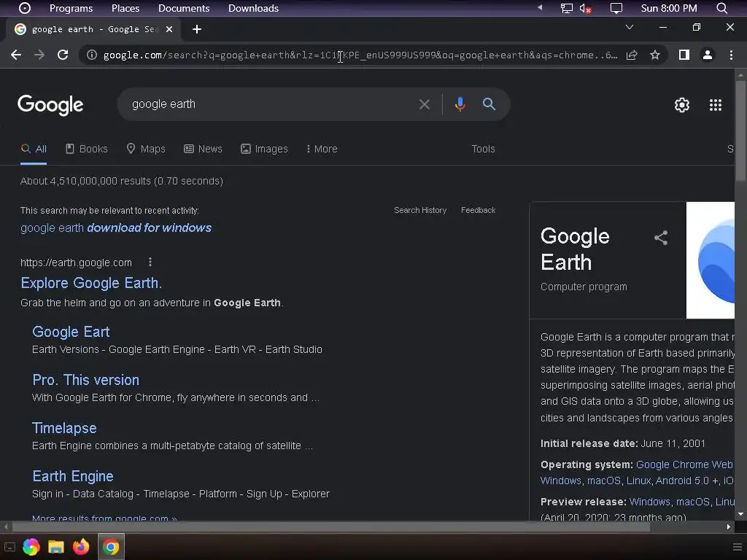
Task: Open file manager from taskbar
Action: tap(56, 547)
